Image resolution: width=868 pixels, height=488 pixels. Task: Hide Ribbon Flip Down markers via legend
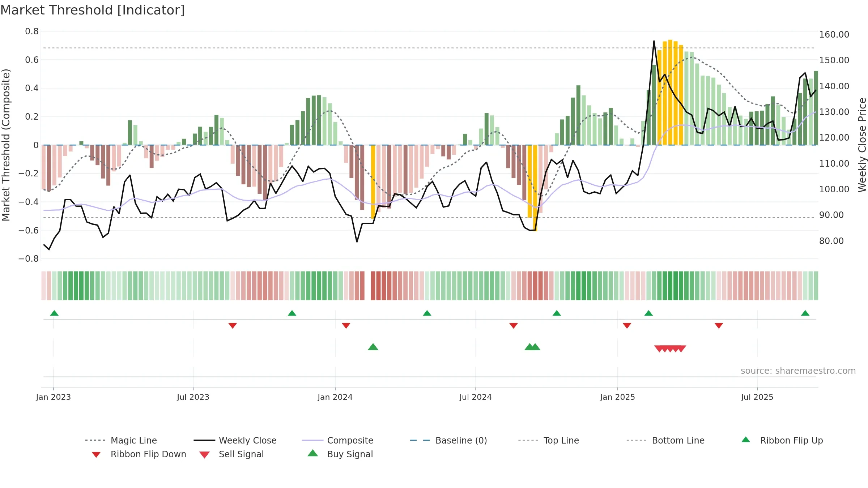(139, 454)
